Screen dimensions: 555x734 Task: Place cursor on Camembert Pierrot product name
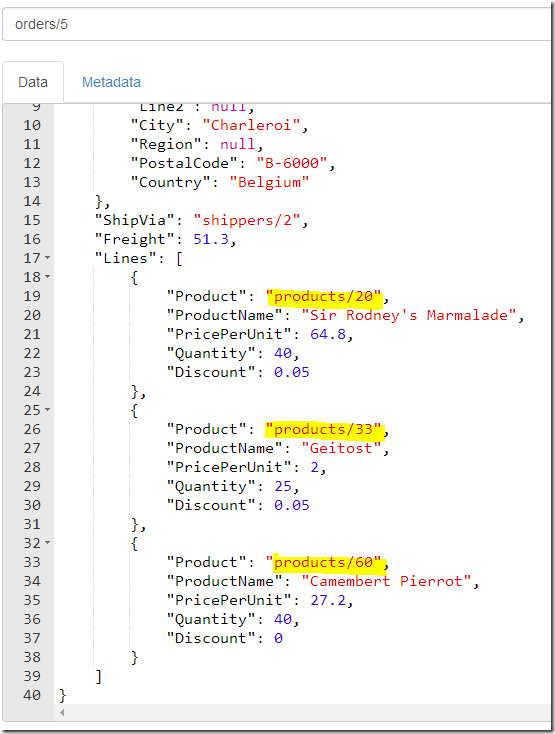386,581
